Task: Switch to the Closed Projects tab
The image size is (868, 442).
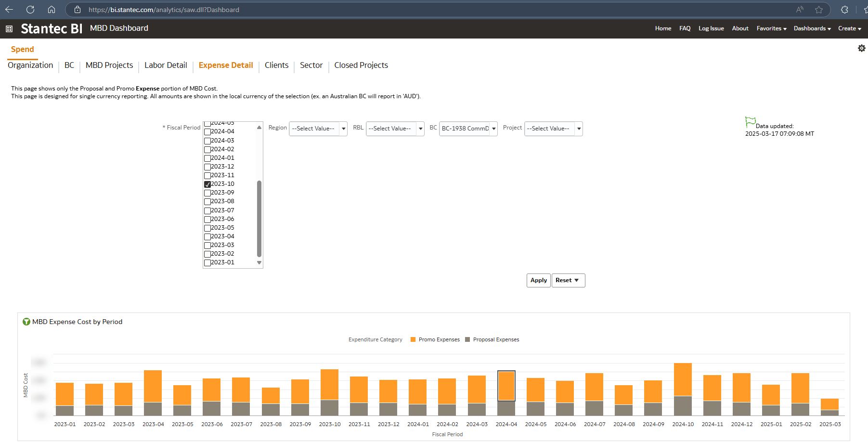Action: (x=361, y=65)
